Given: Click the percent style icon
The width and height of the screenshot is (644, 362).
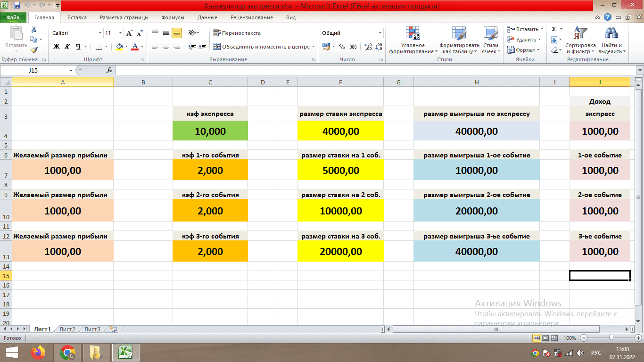Looking at the screenshot, I should [x=342, y=47].
